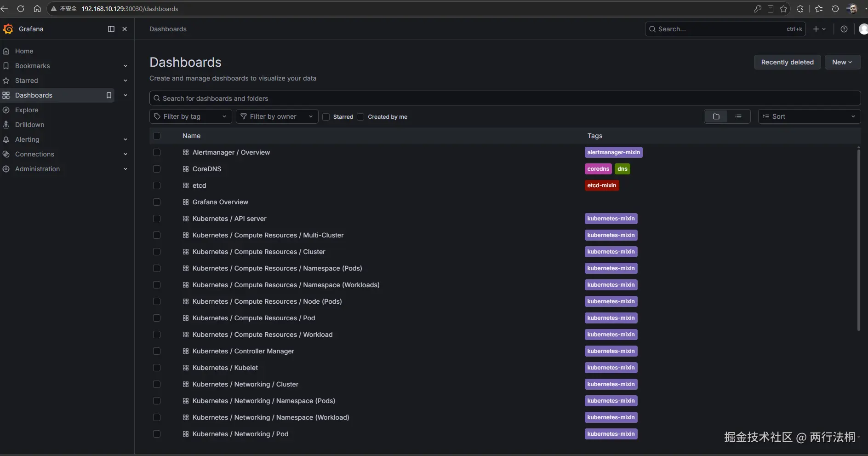Open the Bookmarks menu item
Screen dimensions: 868x456
click(x=33, y=66)
